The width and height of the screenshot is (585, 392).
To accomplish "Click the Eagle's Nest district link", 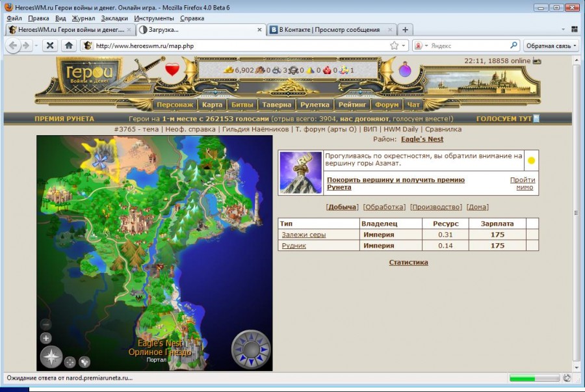I will tap(422, 139).
